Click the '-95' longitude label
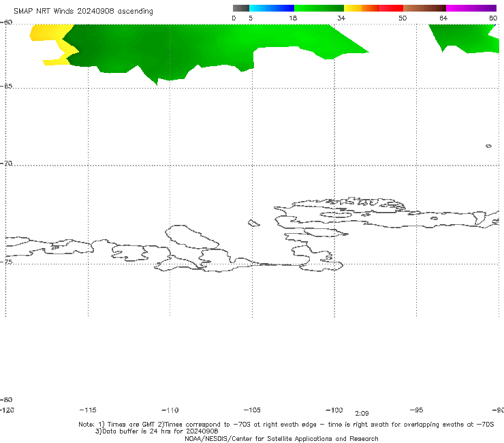504x443 pixels. [416, 410]
